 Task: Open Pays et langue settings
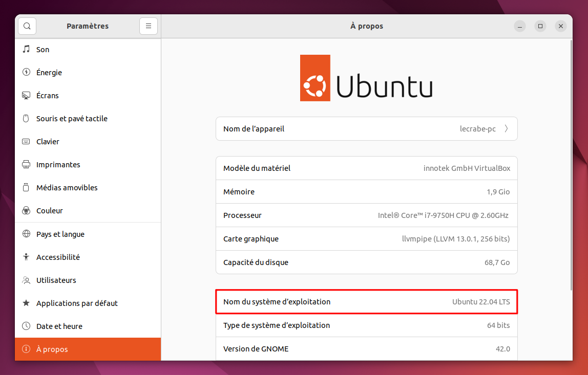point(88,234)
